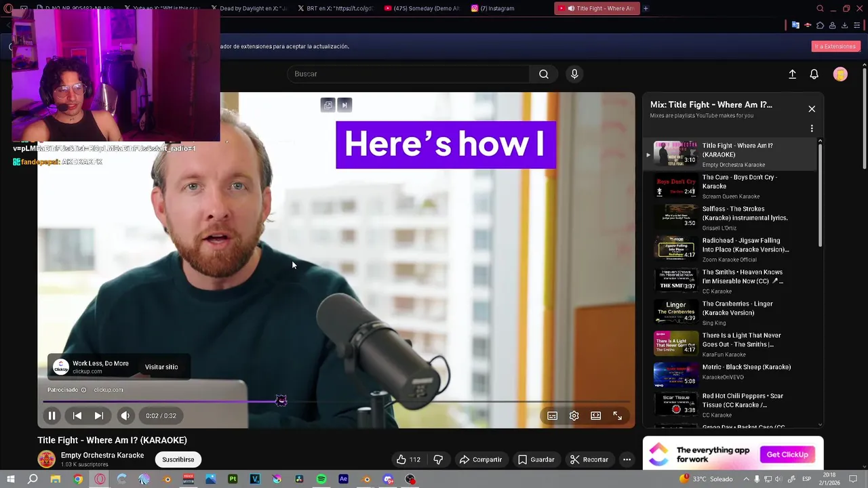Open browser extensions puzzle icon
The height and width of the screenshot is (488, 868).
pyautogui.click(x=820, y=25)
